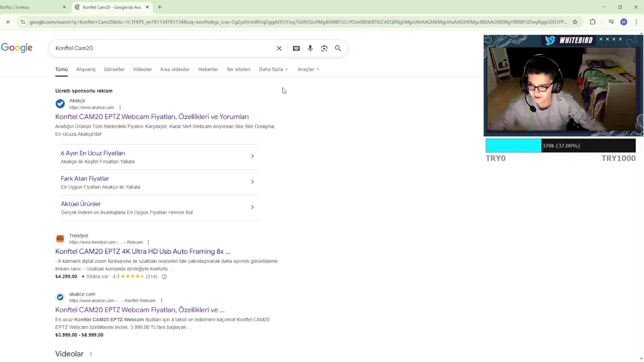The width and height of the screenshot is (644, 362).
Task: View site information icon in address bar
Action: 22,22
